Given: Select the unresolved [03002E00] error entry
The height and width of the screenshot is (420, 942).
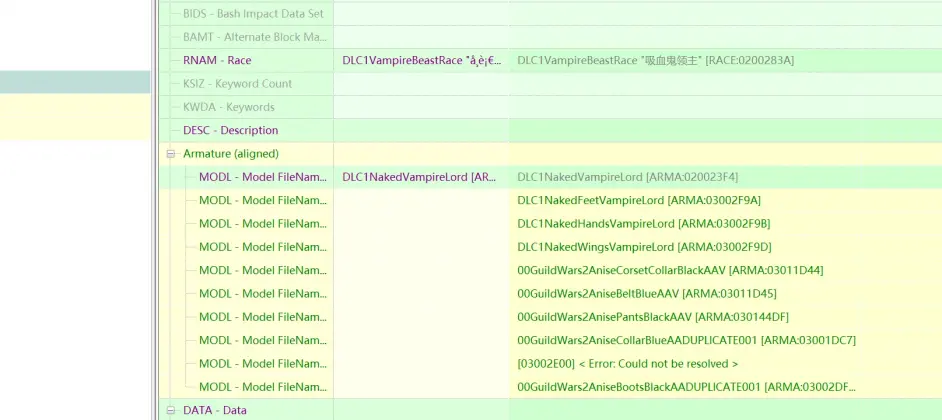Looking at the screenshot, I should tap(627, 364).
